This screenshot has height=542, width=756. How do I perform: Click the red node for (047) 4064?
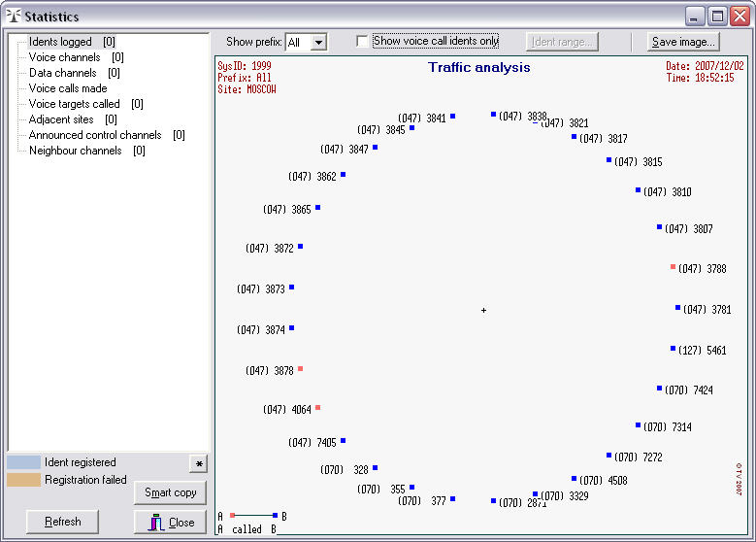(x=317, y=408)
